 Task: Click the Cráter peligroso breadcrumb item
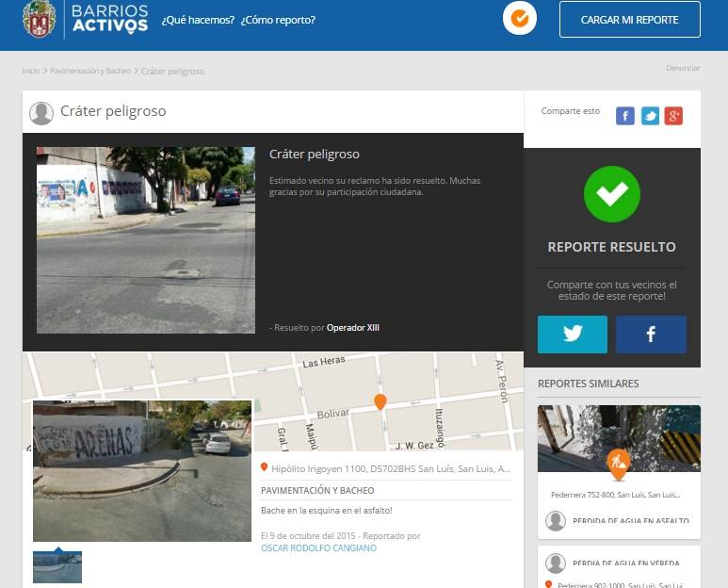[x=172, y=71]
